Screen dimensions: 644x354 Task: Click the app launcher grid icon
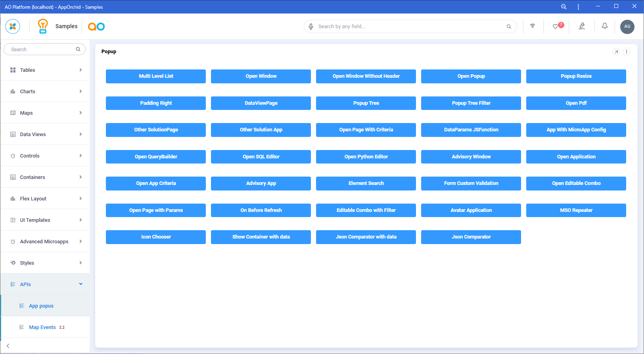point(13,27)
